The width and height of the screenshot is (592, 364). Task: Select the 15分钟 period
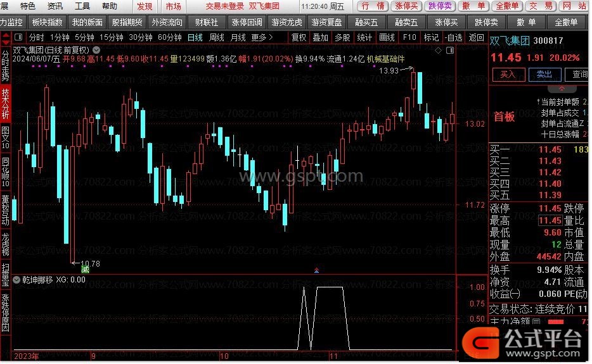coord(112,38)
